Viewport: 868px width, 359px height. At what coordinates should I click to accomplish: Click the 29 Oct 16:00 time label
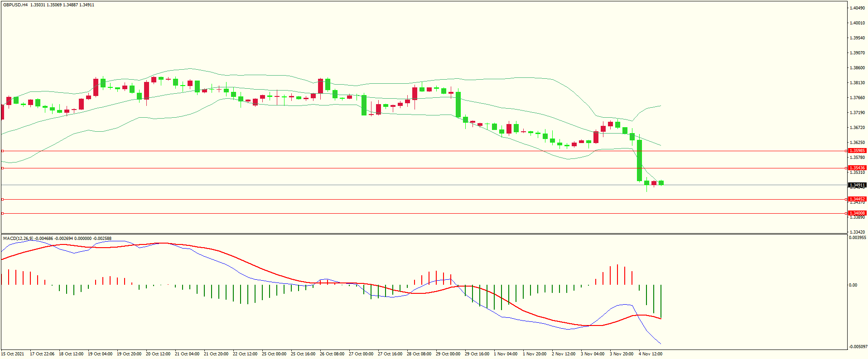(477, 354)
